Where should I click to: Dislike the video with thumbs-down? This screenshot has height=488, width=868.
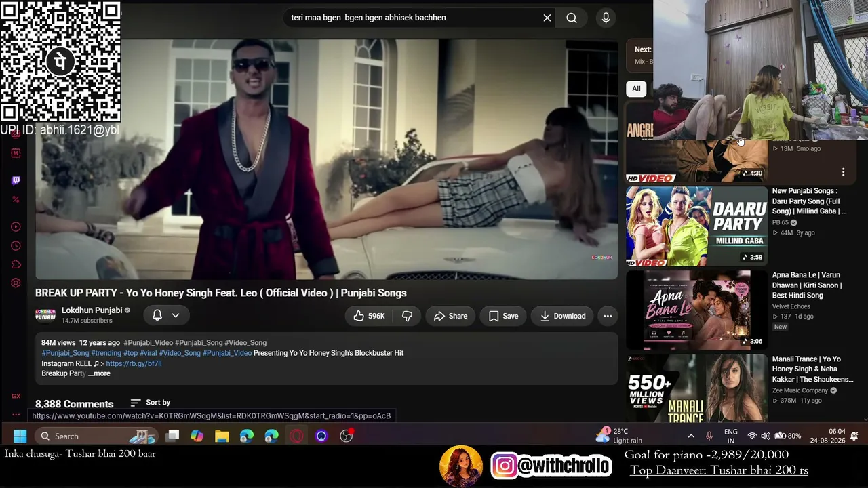click(x=407, y=316)
